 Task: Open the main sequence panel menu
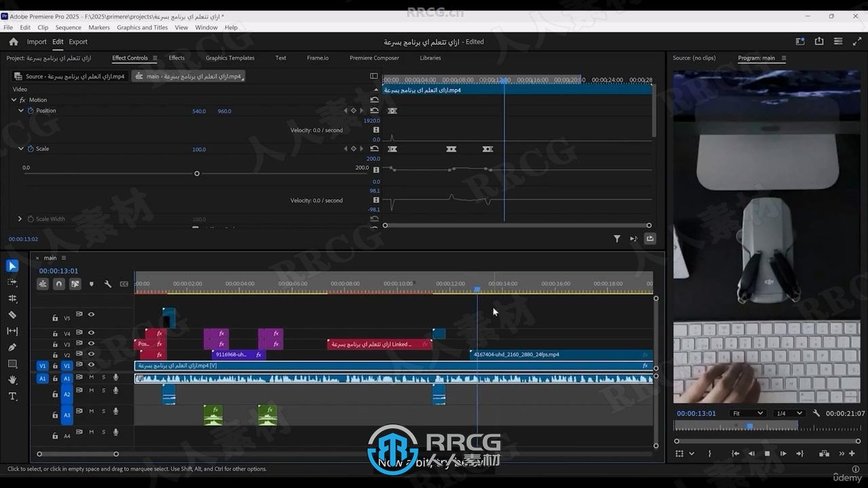coord(64,258)
